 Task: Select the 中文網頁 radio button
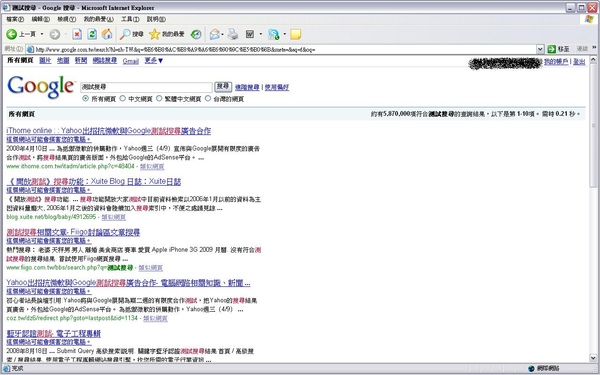pyautogui.click(x=122, y=99)
